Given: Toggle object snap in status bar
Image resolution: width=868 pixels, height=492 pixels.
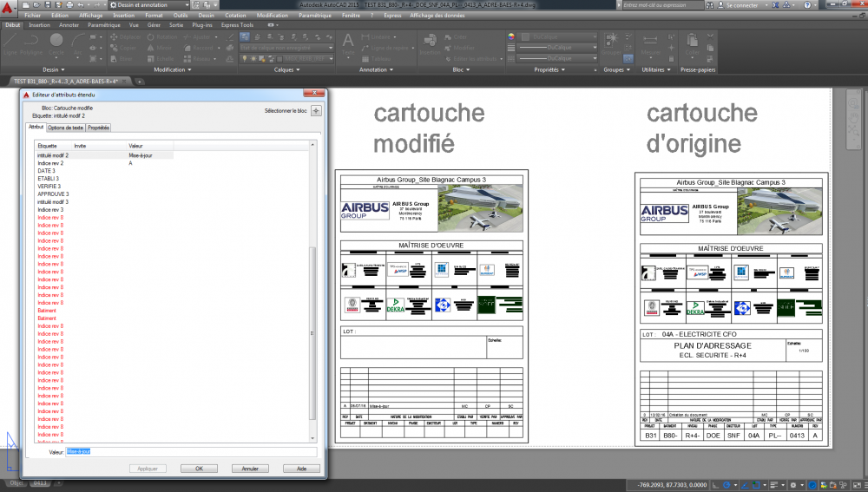Looking at the screenshot, I should tap(756, 485).
